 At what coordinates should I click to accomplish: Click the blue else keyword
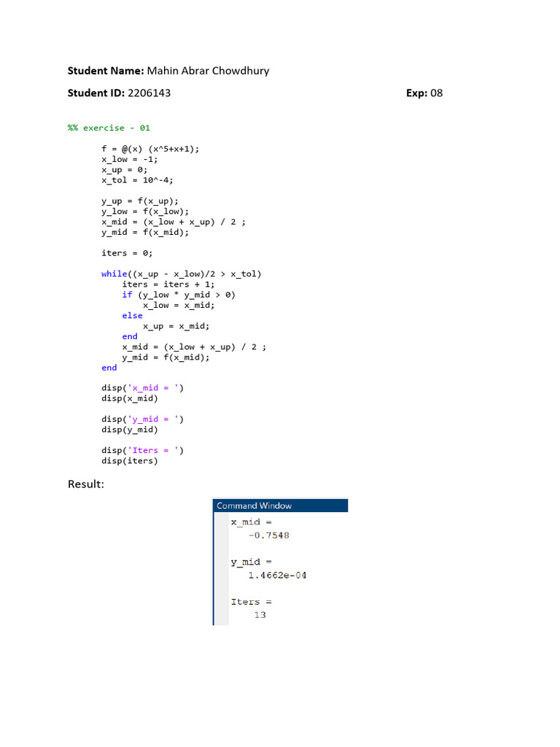pyautogui.click(x=133, y=315)
